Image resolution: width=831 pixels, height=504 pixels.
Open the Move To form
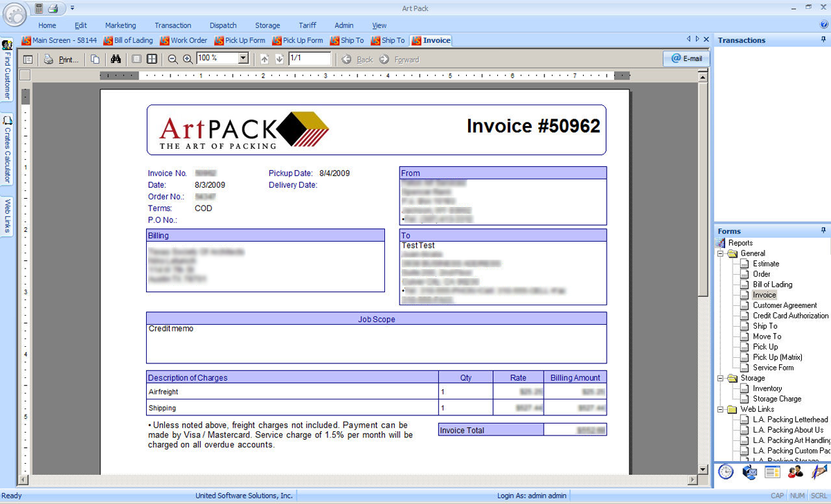coord(767,336)
